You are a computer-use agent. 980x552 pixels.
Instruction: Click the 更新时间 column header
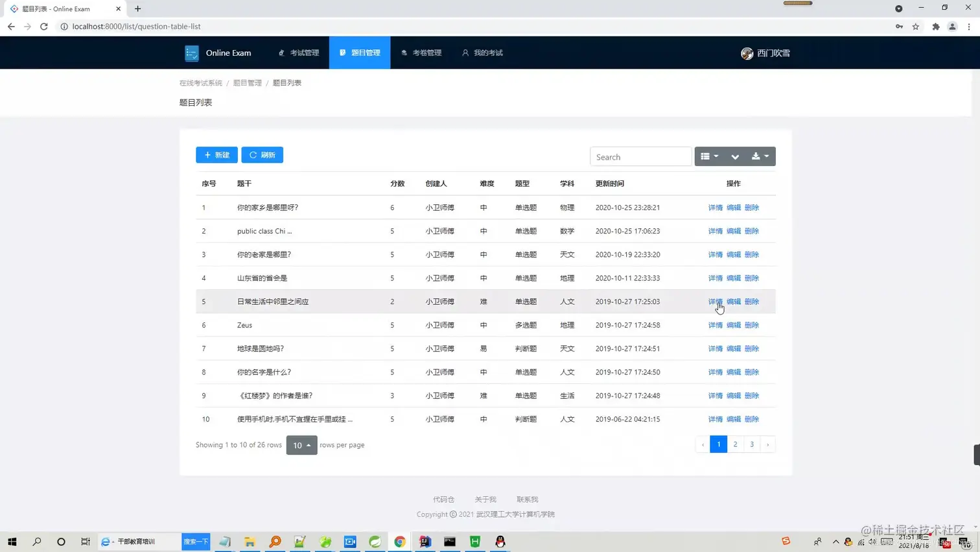pos(610,184)
